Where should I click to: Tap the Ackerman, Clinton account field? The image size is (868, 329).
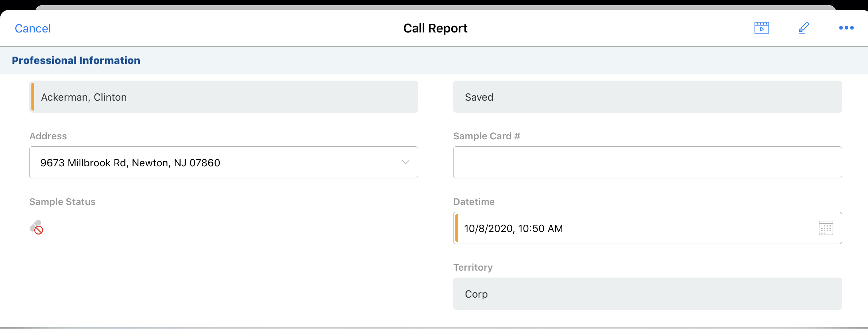(223, 97)
